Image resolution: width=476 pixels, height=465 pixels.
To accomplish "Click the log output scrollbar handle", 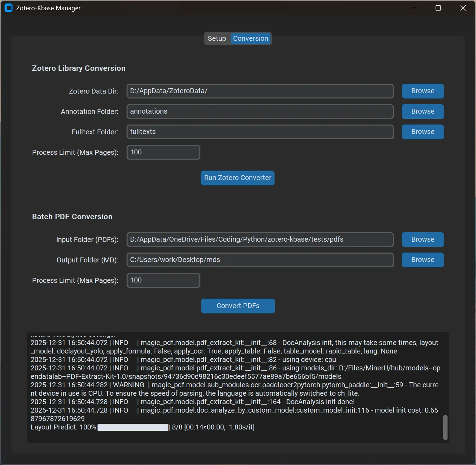I will tap(445, 427).
